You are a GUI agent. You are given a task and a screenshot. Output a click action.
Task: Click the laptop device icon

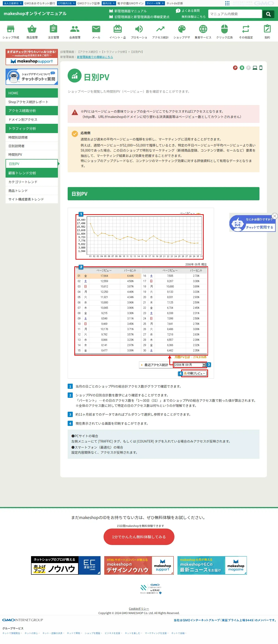(255, 68)
